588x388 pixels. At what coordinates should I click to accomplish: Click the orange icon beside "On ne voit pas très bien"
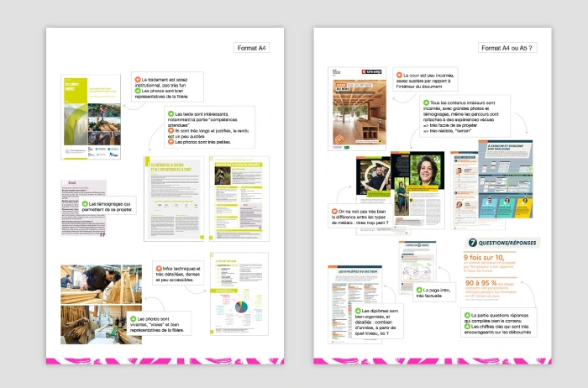336,212
